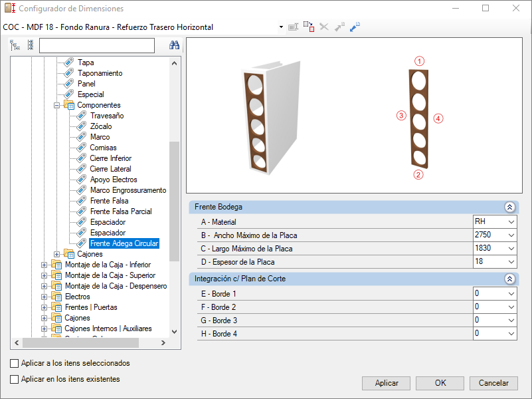532x399 pixels.
Task: Click the collapse tree list icon
Action: click(x=31, y=45)
